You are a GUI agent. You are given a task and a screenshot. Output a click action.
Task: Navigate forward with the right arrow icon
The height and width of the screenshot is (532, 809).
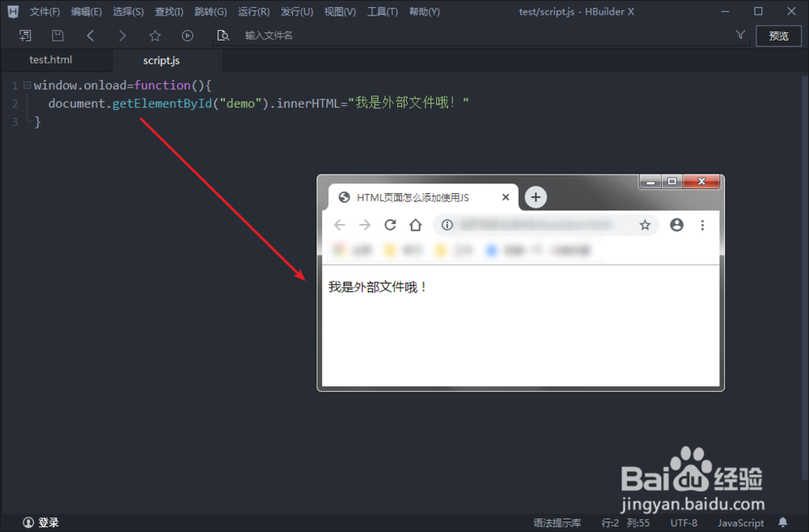122,35
